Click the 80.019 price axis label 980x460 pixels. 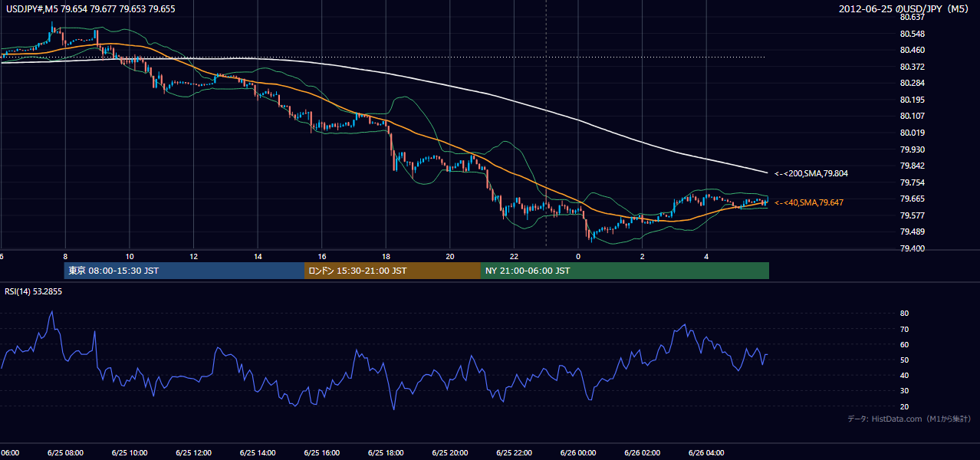(x=911, y=133)
